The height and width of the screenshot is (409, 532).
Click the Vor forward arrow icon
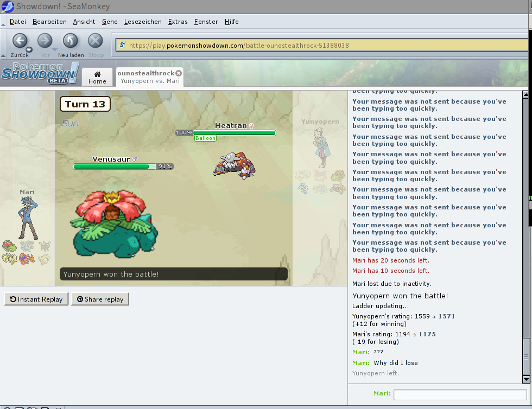44,41
